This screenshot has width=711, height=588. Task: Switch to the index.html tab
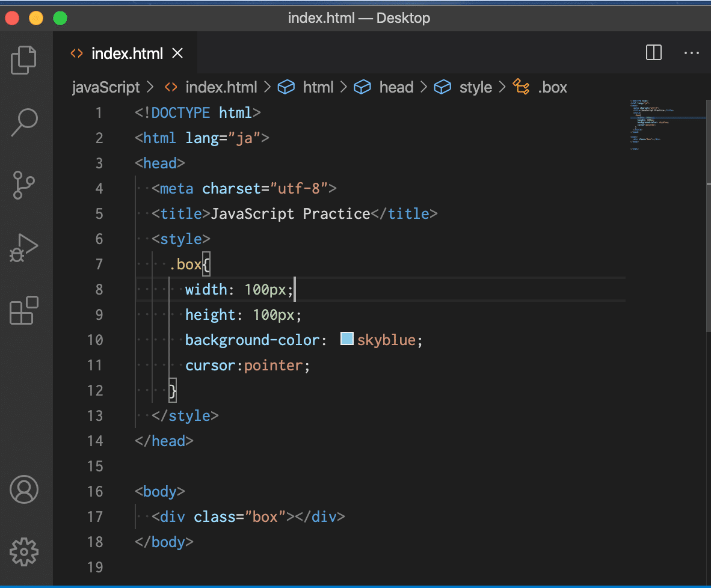point(127,53)
